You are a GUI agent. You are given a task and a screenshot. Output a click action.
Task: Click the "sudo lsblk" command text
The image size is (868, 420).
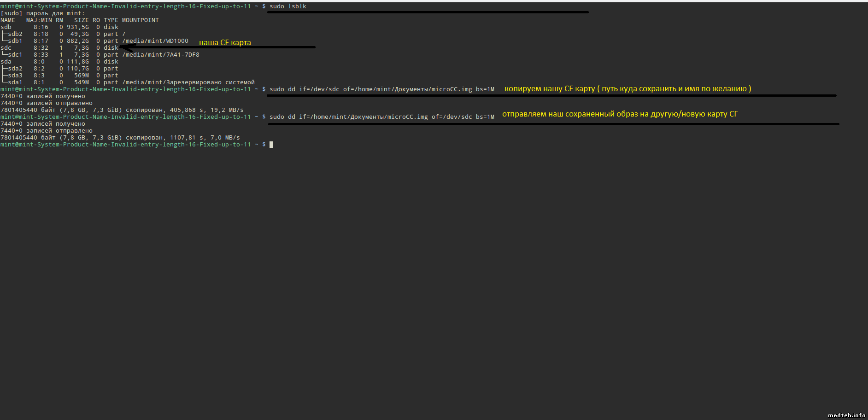pos(287,6)
